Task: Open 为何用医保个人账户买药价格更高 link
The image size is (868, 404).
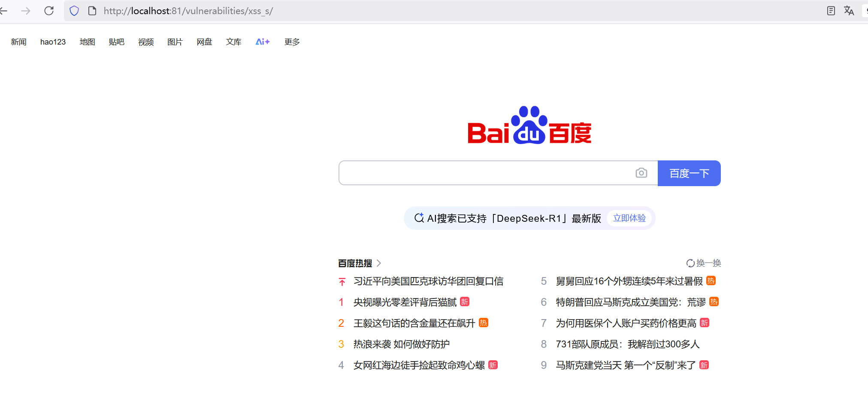Action: 626,323
